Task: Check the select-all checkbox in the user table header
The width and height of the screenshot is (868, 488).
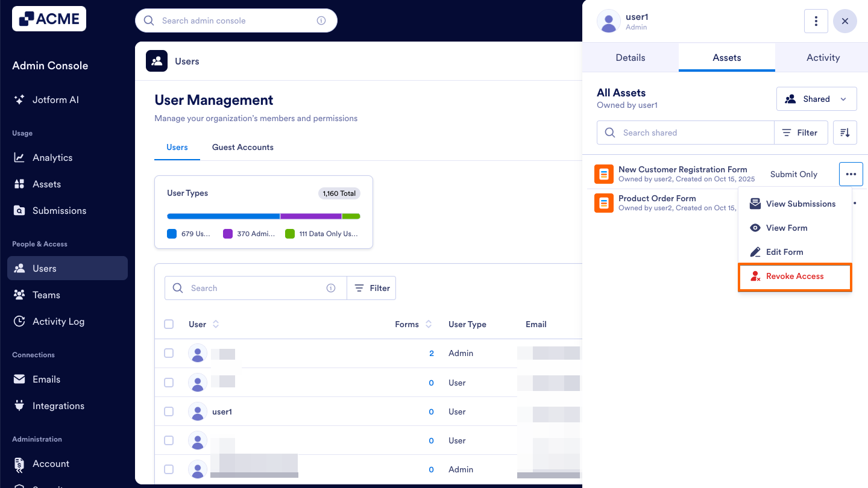Action: pos(169,324)
